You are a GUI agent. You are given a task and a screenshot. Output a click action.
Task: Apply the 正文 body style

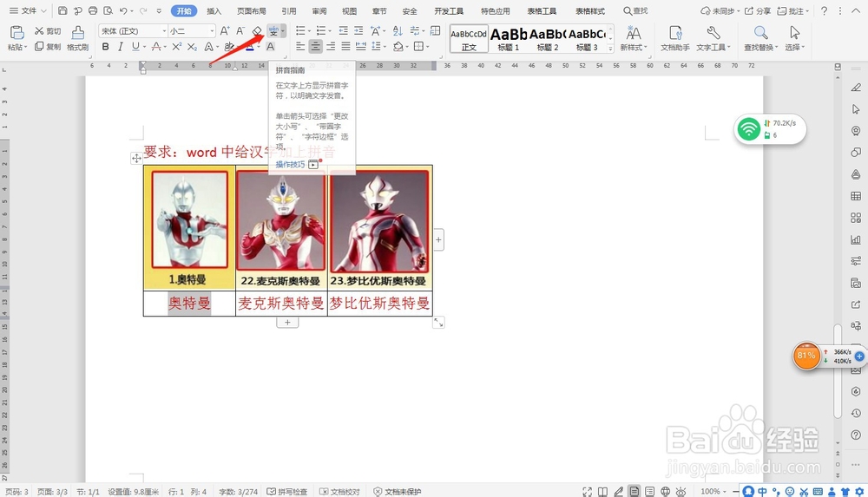tap(469, 39)
